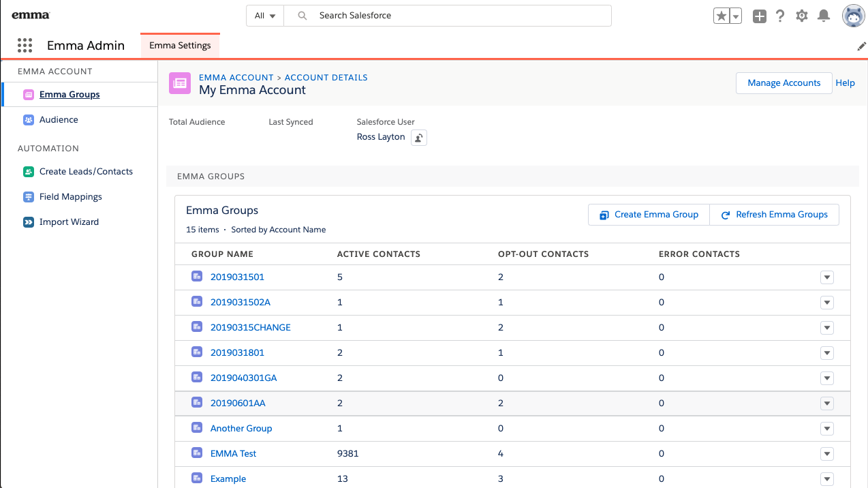Click the ACCOUNT DETAILS breadcrumb link
The height and width of the screenshot is (488, 868).
pyautogui.click(x=326, y=78)
